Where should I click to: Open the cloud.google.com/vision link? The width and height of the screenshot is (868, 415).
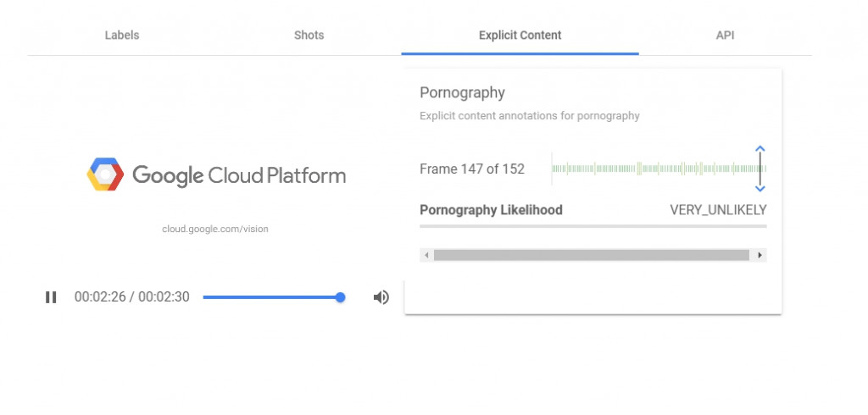pyautogui.click(x=215, y=229)
